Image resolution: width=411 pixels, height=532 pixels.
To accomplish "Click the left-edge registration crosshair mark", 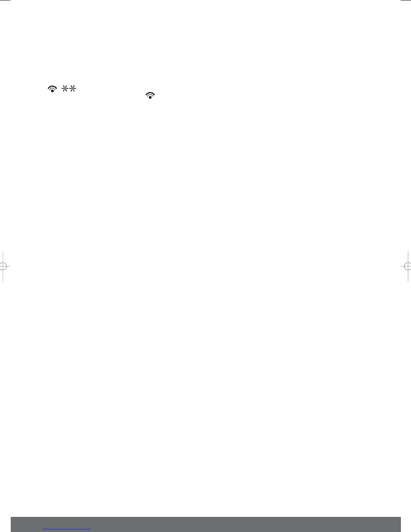I will pyautogui.click(x=3, y=266).
